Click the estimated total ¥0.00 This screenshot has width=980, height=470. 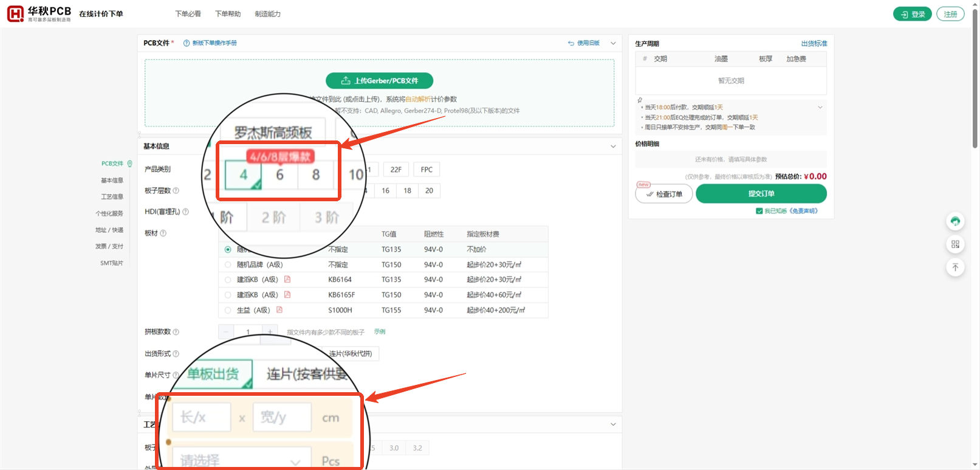[x=815, y=176]
